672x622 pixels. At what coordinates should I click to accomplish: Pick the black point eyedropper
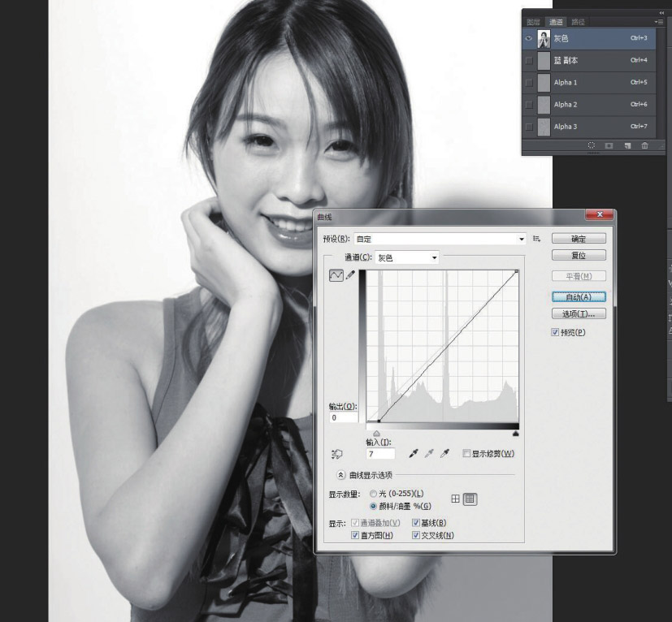point(414,454)
